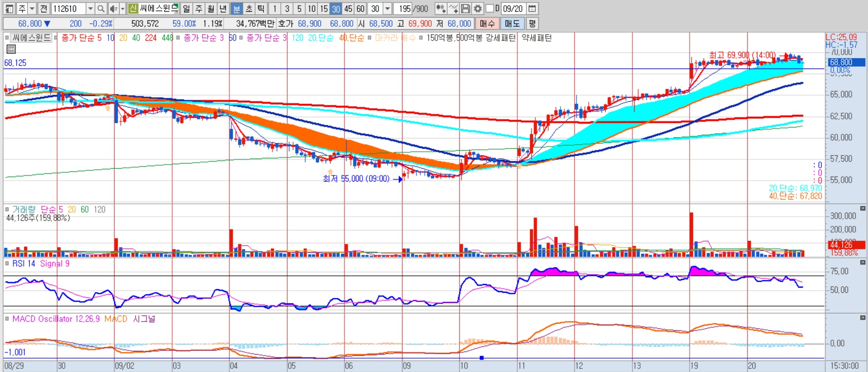Choose 1 minute interval button
Viewport: 868px width, 372px height.
(x=275, y=9)
